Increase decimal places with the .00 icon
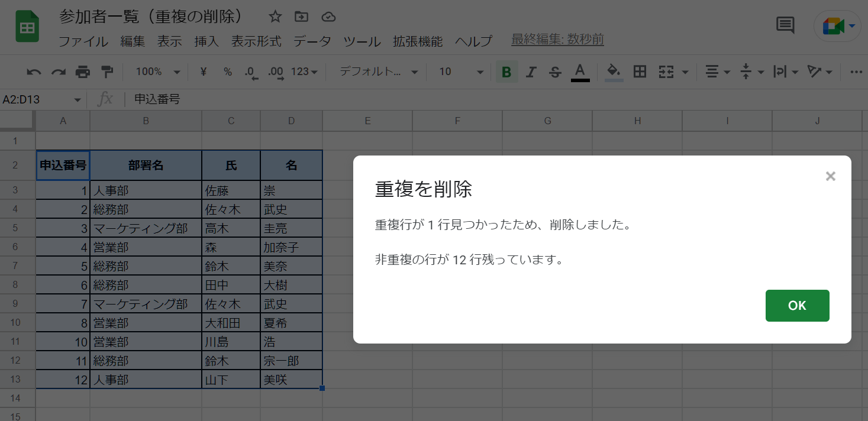 point(275,71)
